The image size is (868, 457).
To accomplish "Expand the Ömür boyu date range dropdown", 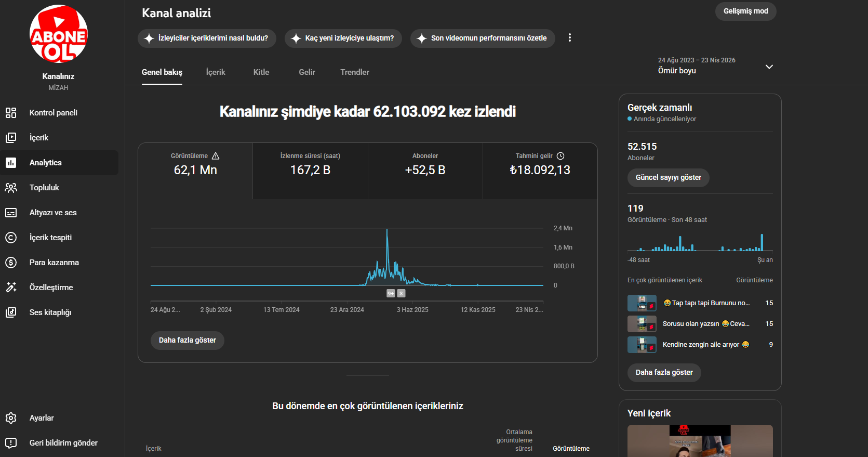I will 716,66.
